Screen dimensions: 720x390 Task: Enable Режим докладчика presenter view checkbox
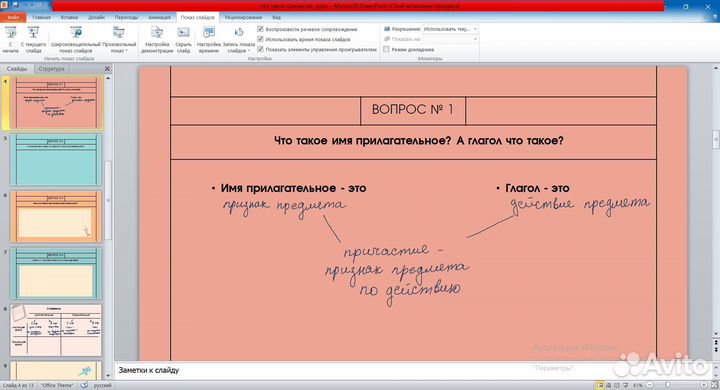click(387, 49)
